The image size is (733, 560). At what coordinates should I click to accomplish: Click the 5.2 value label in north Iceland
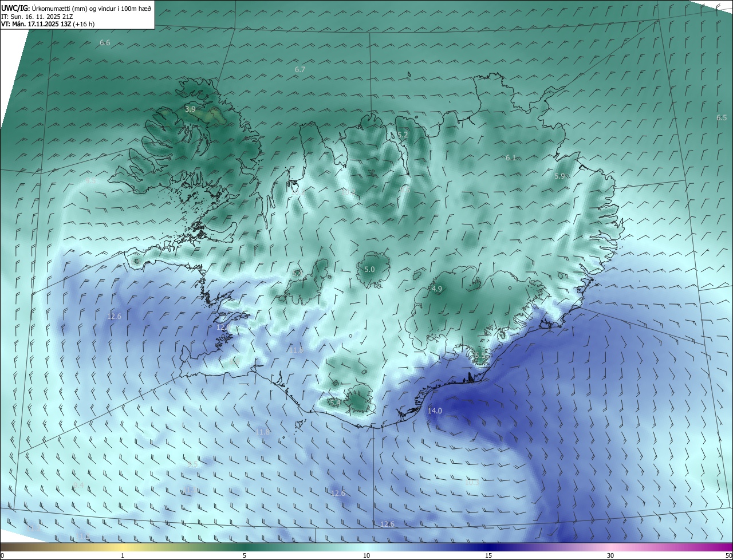click(x=403, y=135)
